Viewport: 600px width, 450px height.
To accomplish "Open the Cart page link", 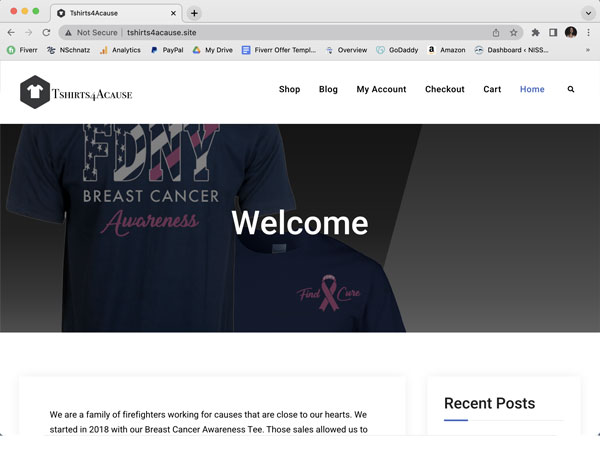I will pos(492,89).
